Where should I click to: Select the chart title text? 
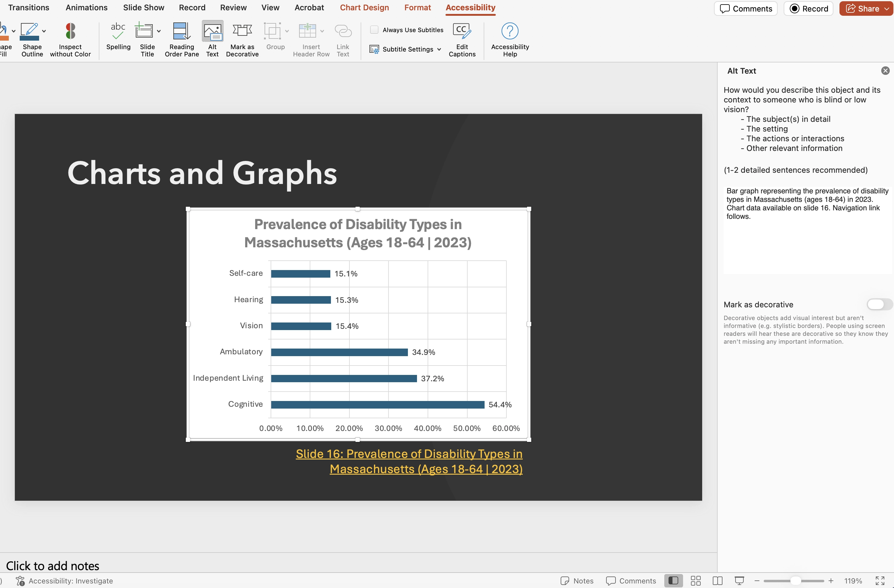pos(358,233)
